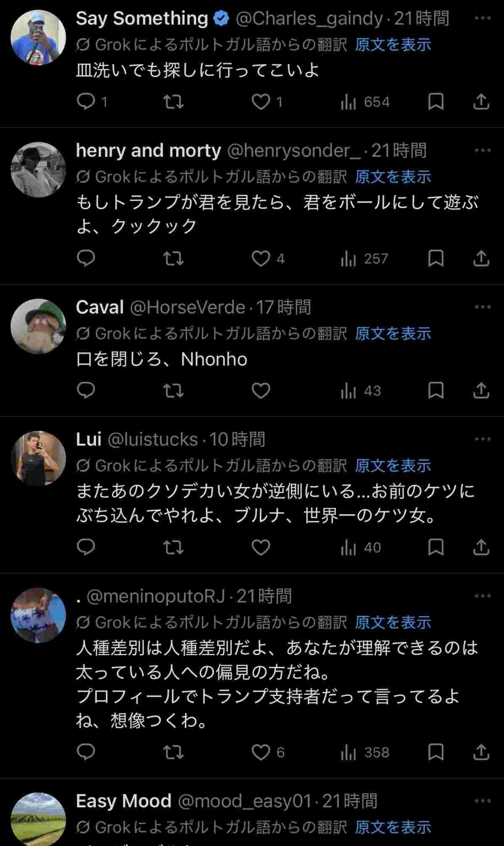Expand more options for Easy Mood's tweet
Screen dimensions: 504x846
[482, 801]
